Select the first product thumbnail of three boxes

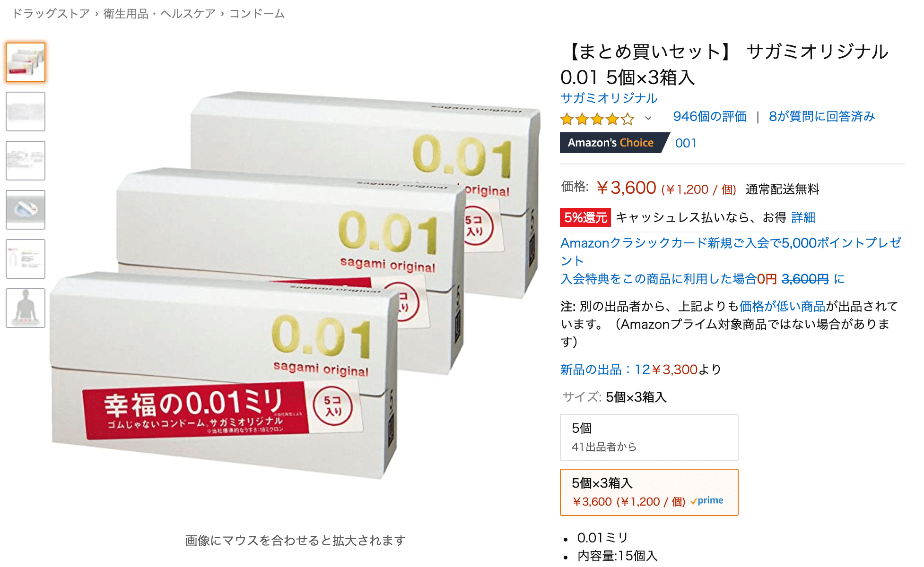(26, 62)
